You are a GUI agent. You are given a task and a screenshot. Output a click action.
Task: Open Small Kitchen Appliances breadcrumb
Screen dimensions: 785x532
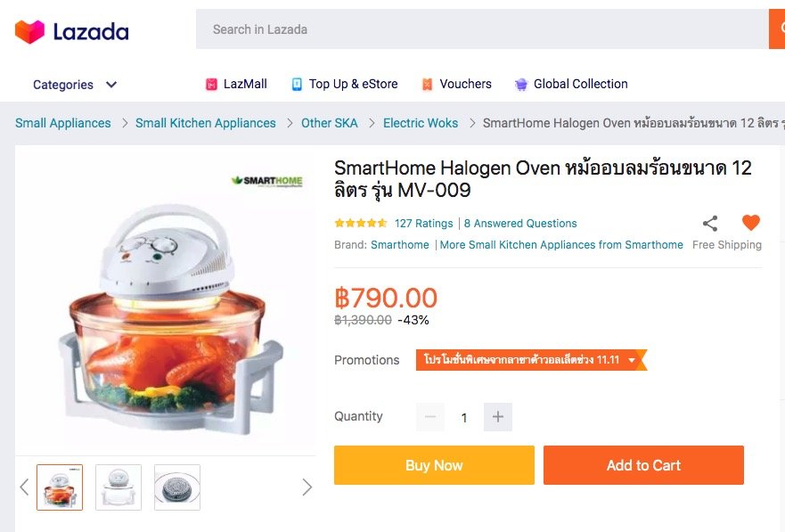[205, 123]
